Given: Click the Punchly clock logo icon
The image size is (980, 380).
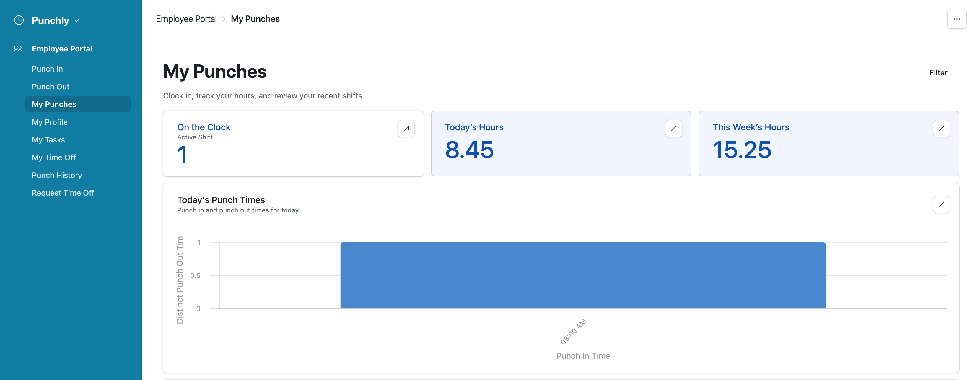Looking at the screenshot, I should [19, 20].
